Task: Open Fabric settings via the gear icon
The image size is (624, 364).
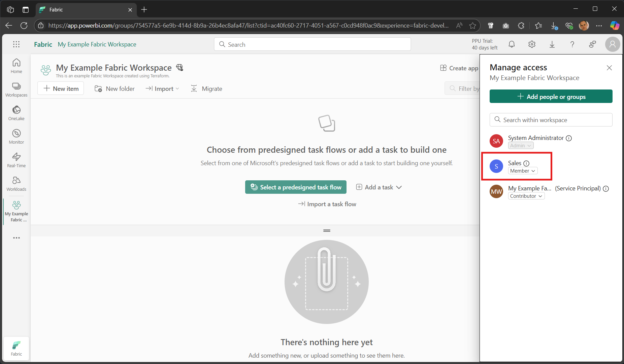Action: (532, 44)
